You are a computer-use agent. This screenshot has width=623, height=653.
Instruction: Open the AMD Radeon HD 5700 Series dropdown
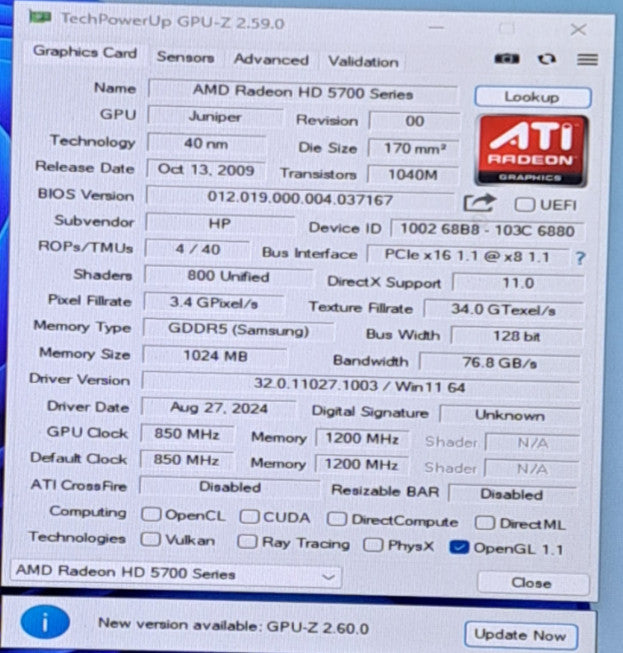click(175, 574)
